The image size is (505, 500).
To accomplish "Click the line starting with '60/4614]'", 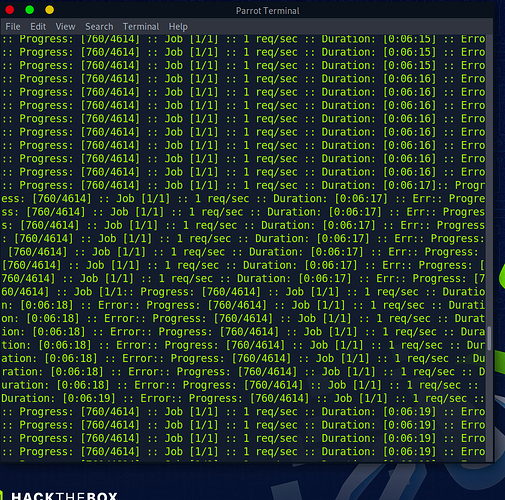I will (x=243, y=292).
